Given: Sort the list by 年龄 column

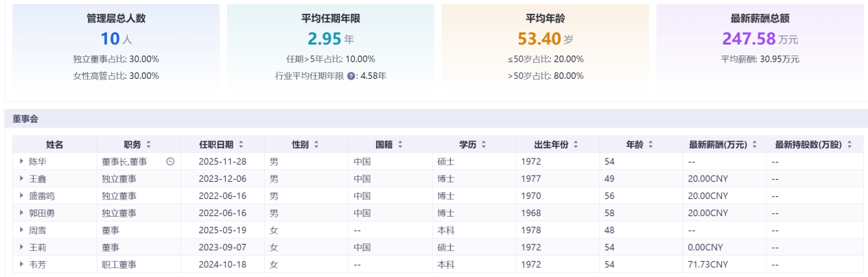Looking at the screenshot, I should coord(650,145).
